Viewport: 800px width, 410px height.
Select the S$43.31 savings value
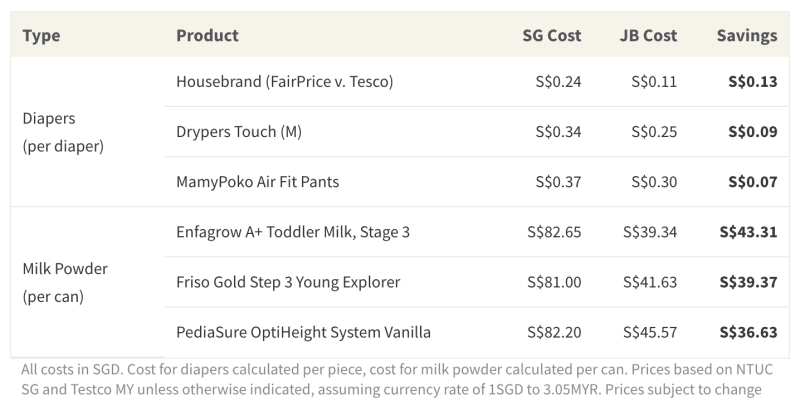(748, 232)
